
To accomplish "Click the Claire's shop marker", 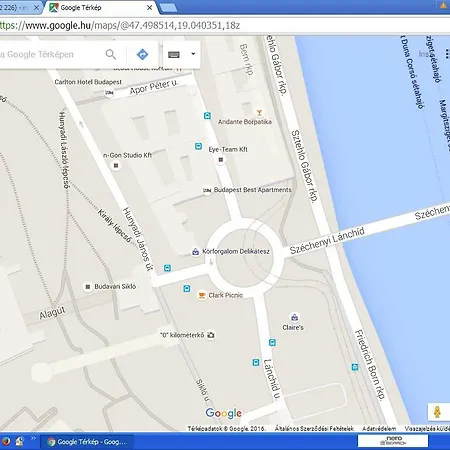I will pos(294,317).
